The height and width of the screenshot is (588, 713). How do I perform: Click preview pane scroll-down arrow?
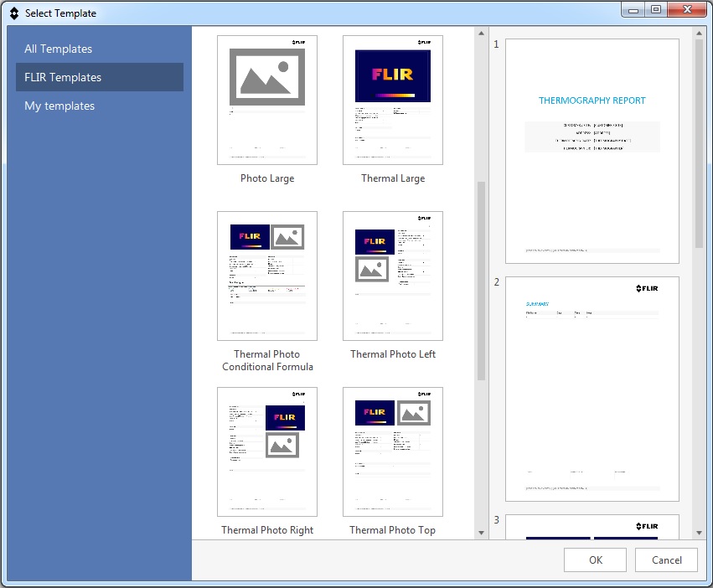tap(699, 533)
